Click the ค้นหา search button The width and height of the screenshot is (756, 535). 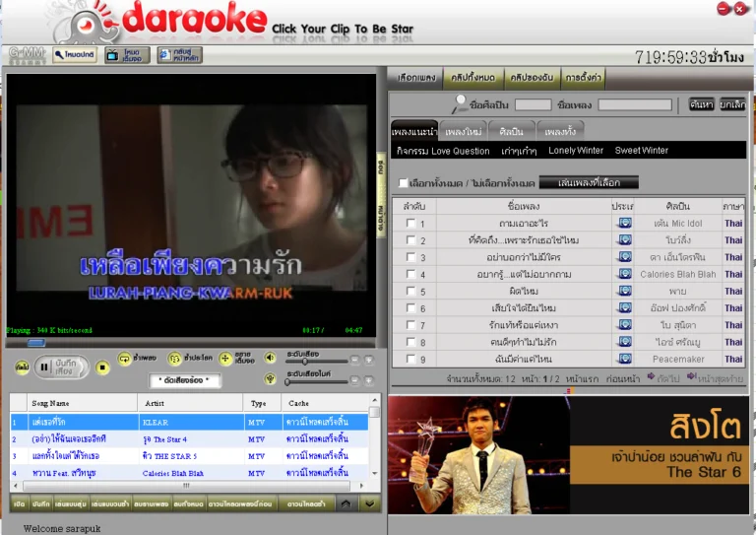click(x=701, y=104)
